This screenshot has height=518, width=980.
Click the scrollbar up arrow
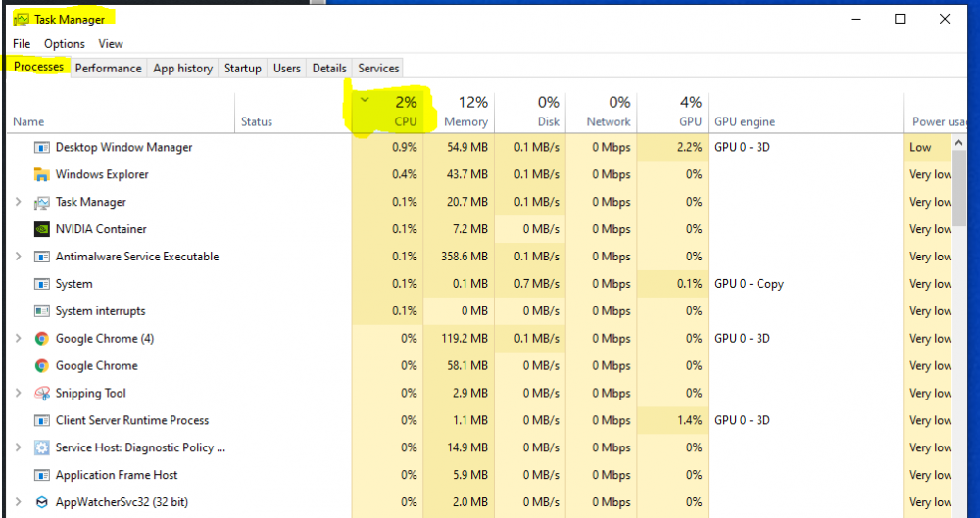pos(958,143)
